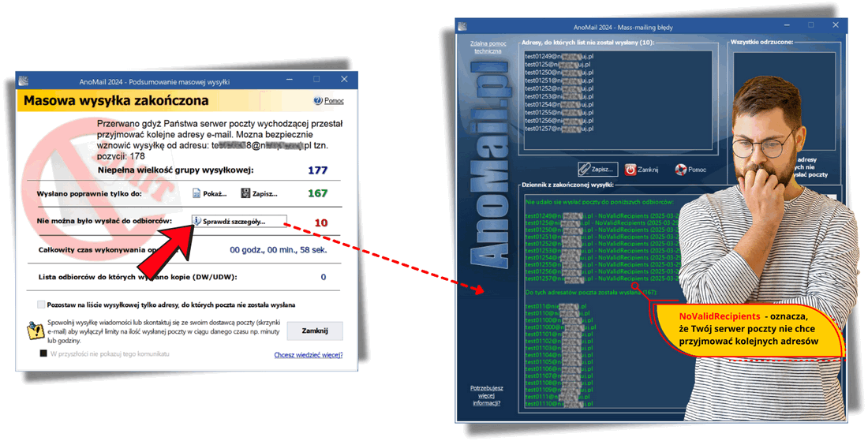The image size is (868, 441).
Task: Click sent log entry test0111@
Action: [557, 397]
